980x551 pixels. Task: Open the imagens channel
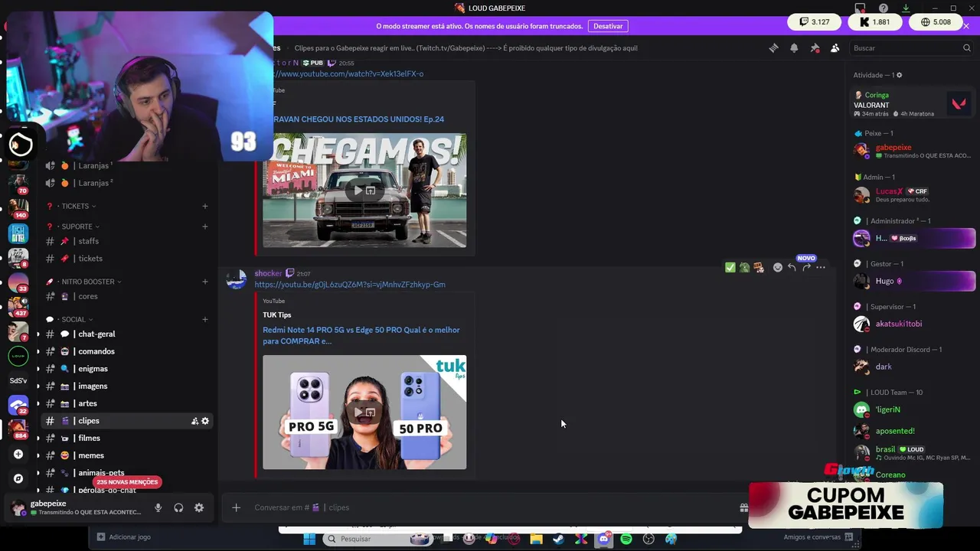126,386
